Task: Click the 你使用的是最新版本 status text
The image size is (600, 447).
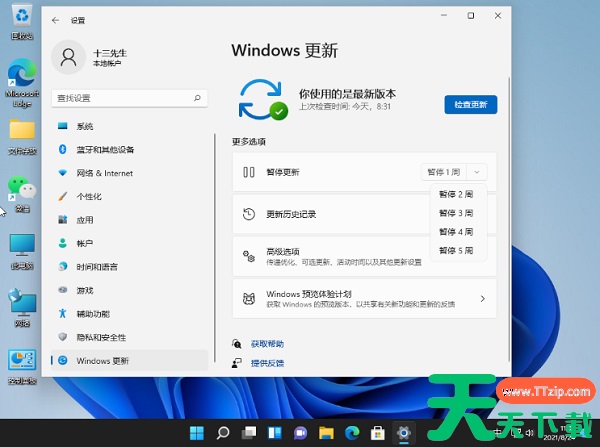Action: [347, 94]
